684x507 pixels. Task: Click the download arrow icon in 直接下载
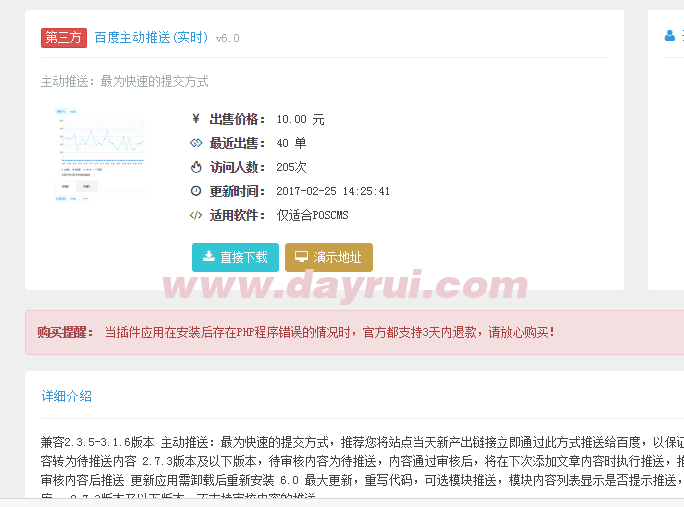coord(209,256)
